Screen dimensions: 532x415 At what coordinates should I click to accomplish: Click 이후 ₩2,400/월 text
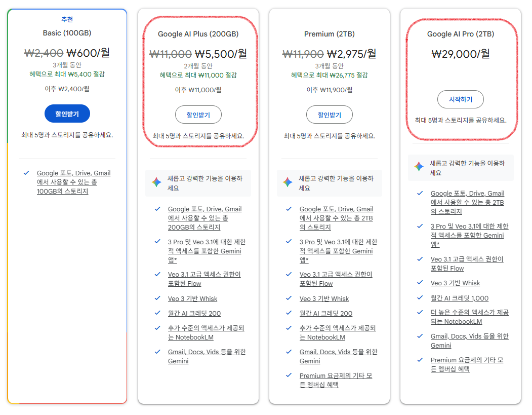(x=67, y=89)
